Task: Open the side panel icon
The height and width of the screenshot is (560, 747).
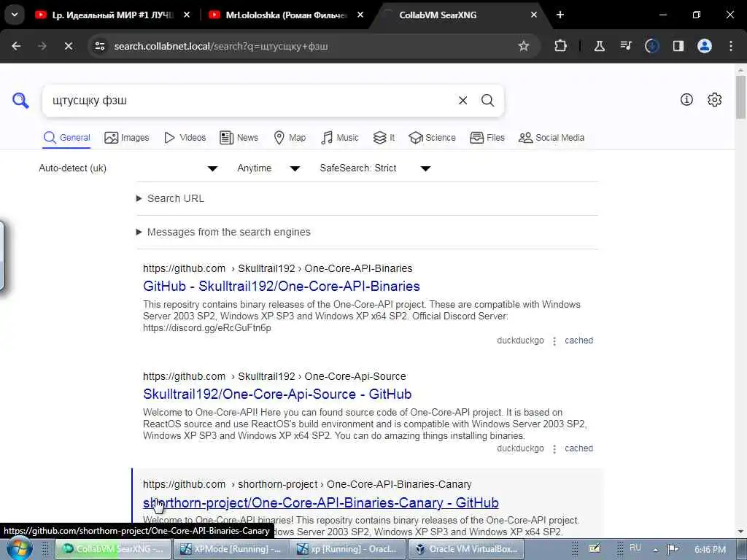Action: (x=678, y=46)
